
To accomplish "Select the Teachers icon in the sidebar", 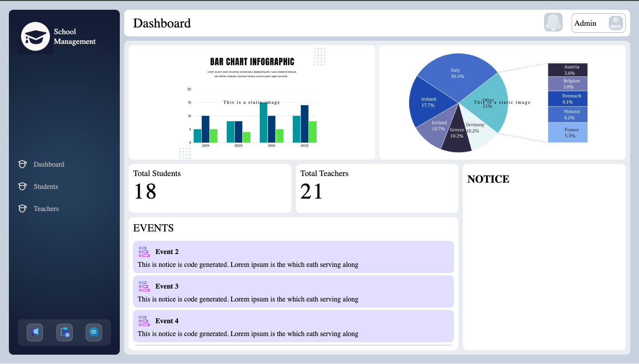I will coord(22,209).
